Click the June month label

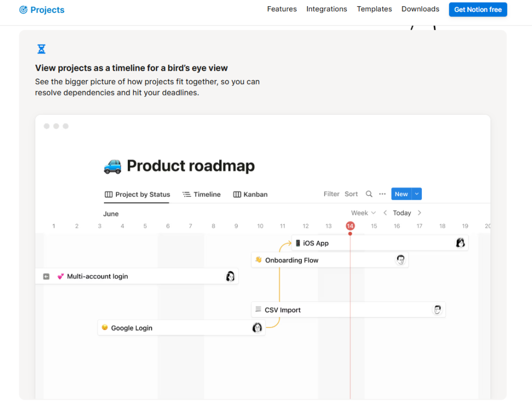point(111,214)
